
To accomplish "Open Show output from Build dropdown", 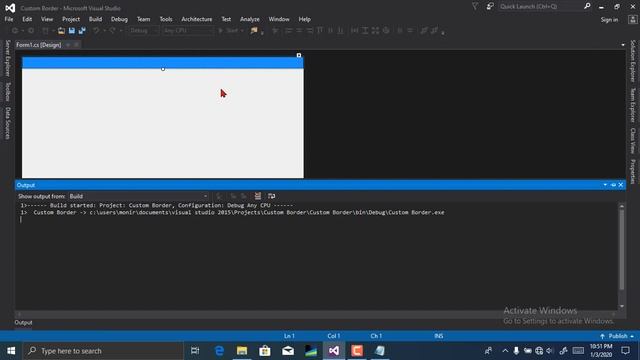I will click(x=139, y=196).
